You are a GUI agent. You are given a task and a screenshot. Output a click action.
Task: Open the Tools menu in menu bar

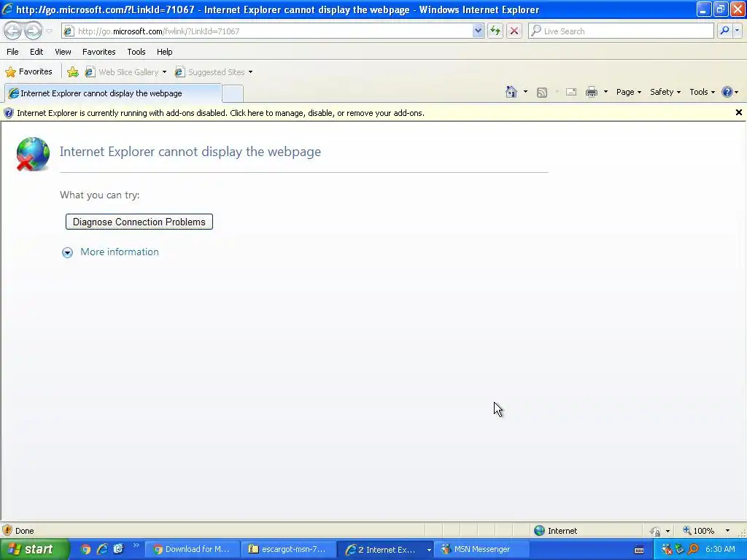(x=136, y=52)
